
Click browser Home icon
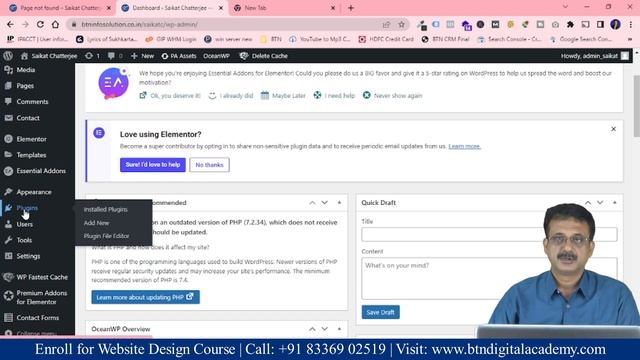(x=55, y=24)
